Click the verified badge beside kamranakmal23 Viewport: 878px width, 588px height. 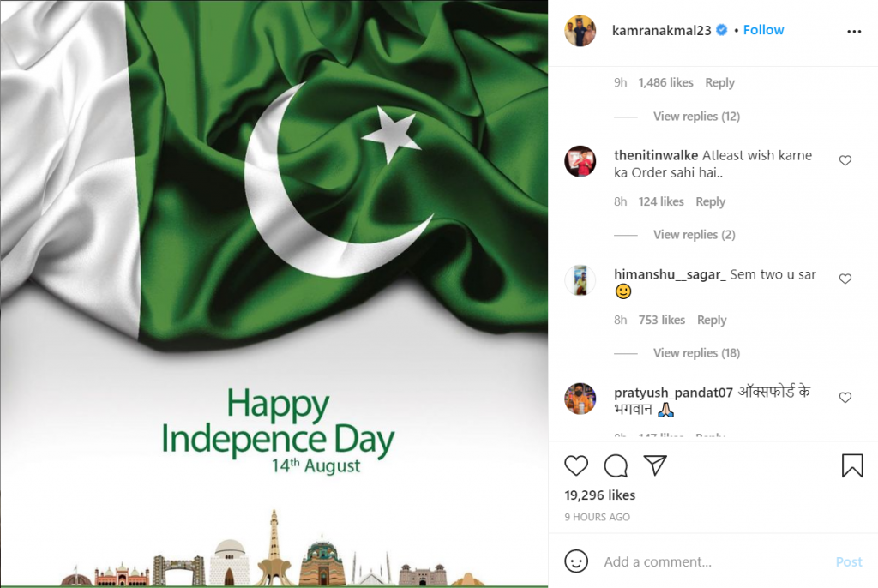[722, 30]
